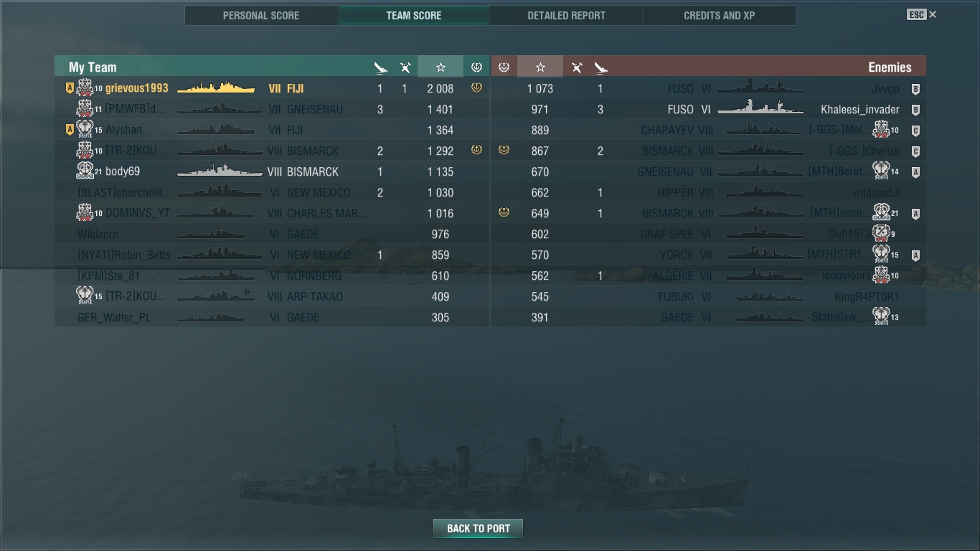The width and height of the screenshot is (980, 551).
Task: Click grievous1993's achievement medal icon
Action: [476, 88]
